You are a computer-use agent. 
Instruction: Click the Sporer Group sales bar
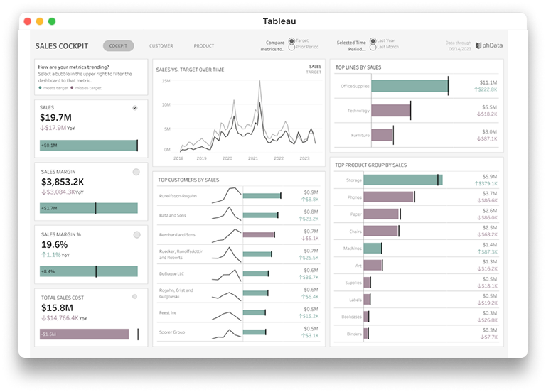255,332
